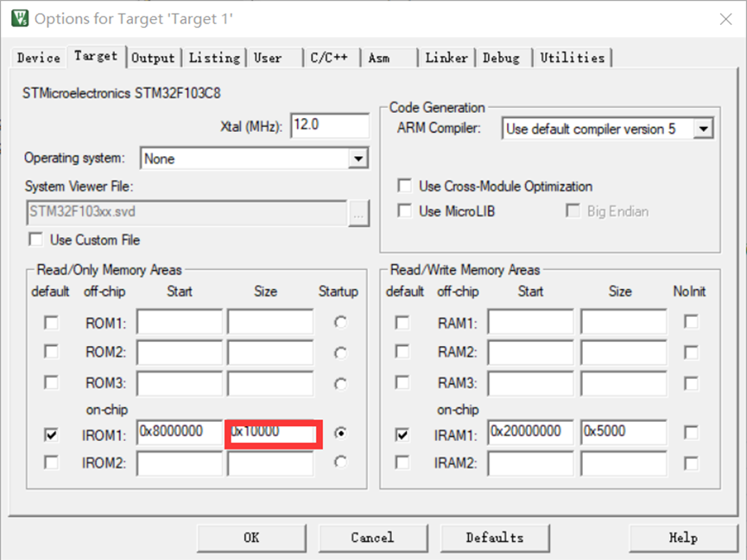This screenshot has height=560, width=747.
Task: Select the IROM1 Startup radio button
Action: [340, 433]
